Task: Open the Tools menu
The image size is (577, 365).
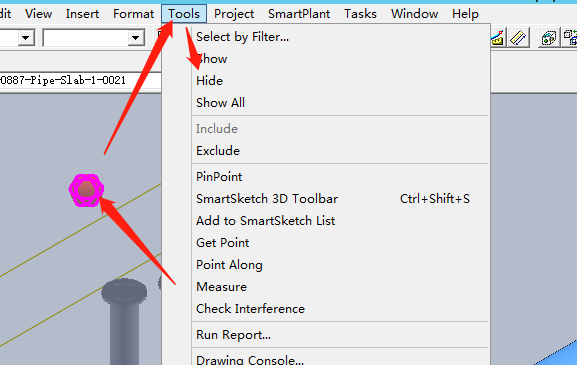Action: (x=184, y=14)
